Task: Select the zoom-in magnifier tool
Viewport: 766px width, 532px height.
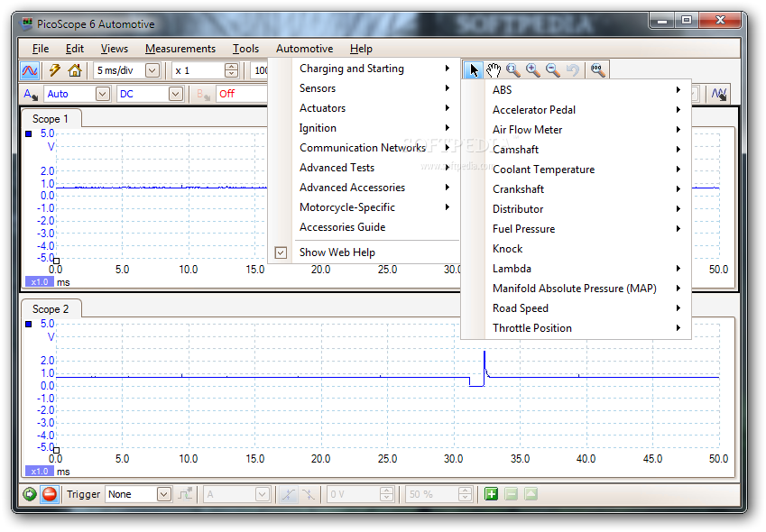Action: (x=533, y=70)
